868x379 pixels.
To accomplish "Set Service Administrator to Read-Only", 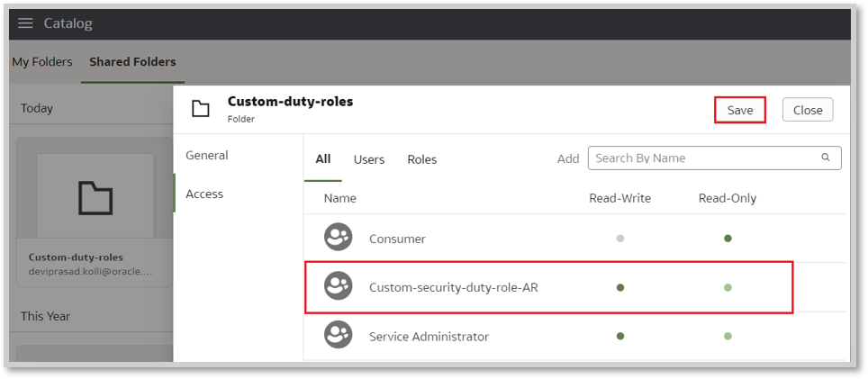I will click(x=728, y=336).
